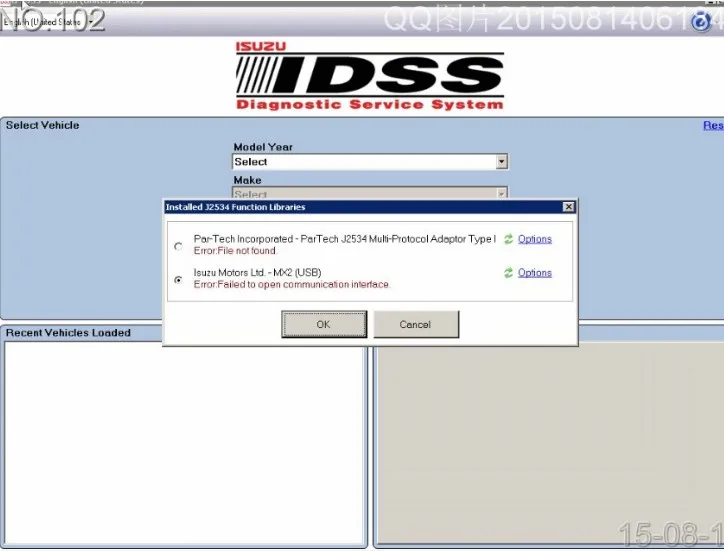Cancel the J2534 Function Libraries dialog
The width and height of the screenshot is (724, 551).
pos(416,324)
